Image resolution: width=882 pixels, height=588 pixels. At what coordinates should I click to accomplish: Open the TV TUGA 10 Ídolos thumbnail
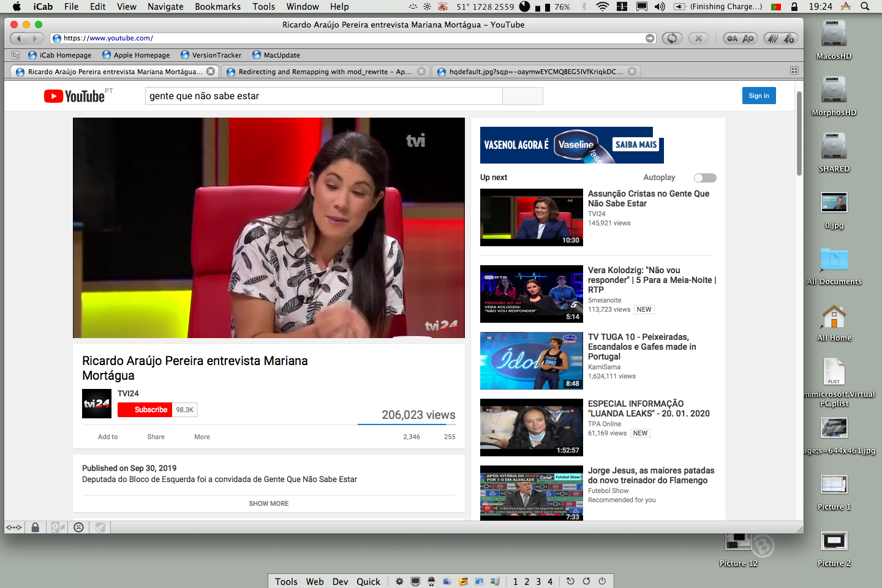tap(532, 361)
